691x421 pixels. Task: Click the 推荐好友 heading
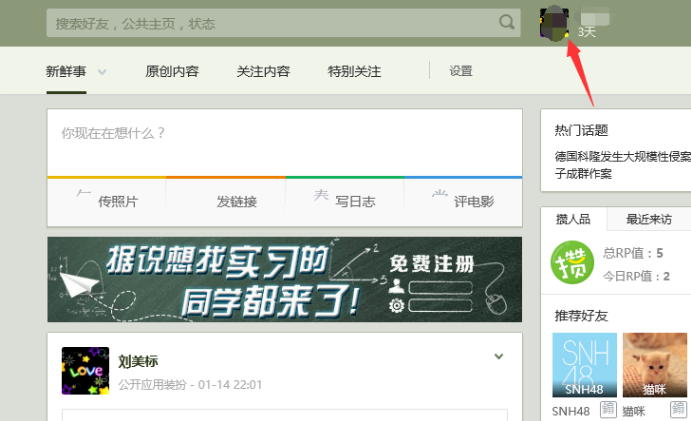(x=581, y=316)
